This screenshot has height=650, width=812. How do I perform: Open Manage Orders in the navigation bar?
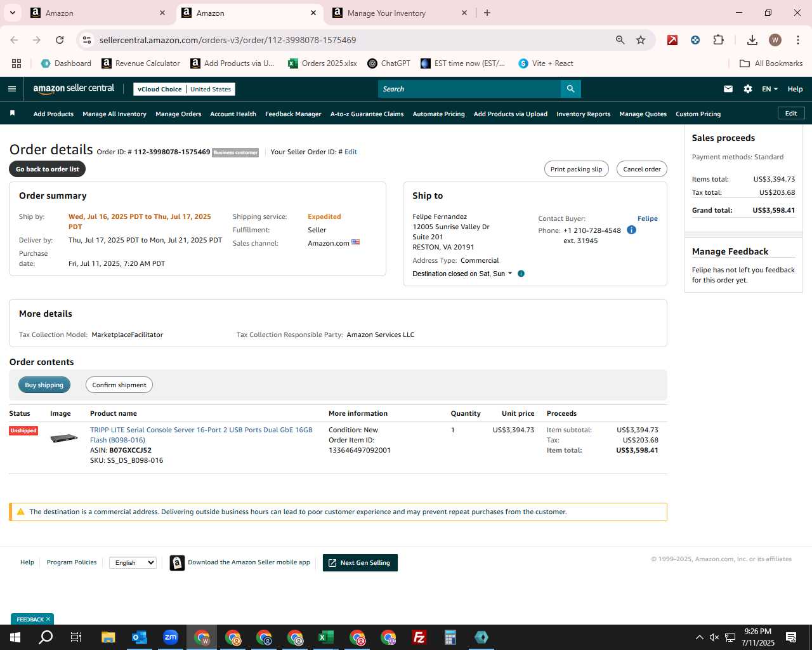click(178, 114)
